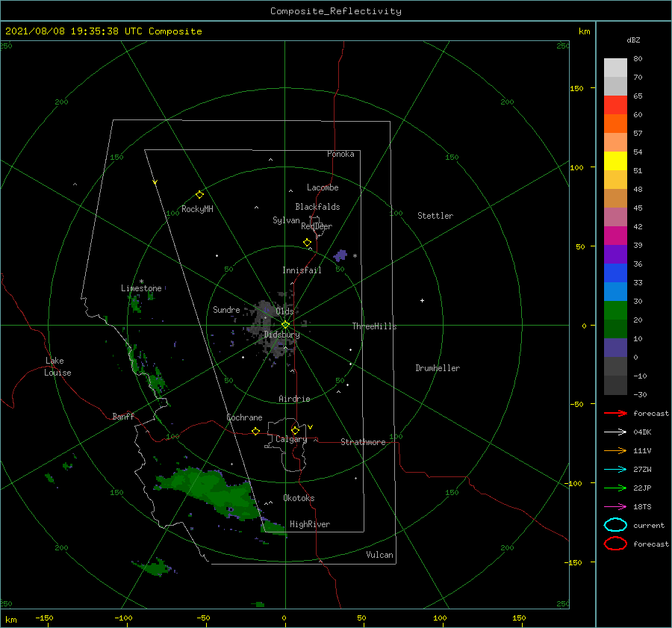
Task: Select the Sundre city label
Action: [226, 310]
